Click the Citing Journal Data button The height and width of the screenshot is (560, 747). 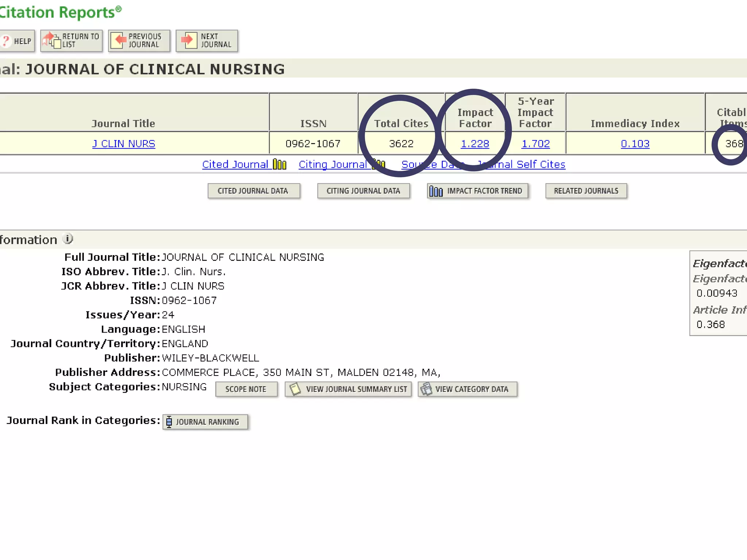(363, 191)
